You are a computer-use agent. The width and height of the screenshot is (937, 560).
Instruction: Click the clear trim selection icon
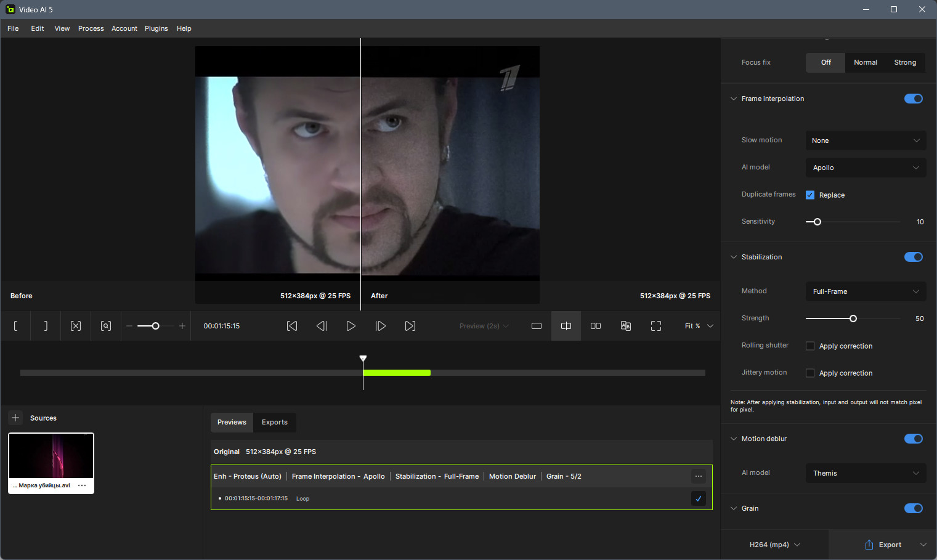coord(76,326)
